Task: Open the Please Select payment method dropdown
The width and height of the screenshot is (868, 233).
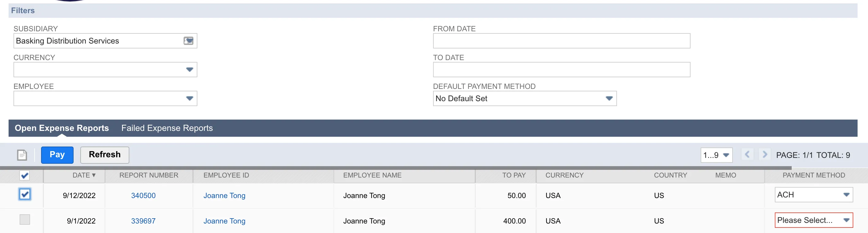Action: [814, 220]
